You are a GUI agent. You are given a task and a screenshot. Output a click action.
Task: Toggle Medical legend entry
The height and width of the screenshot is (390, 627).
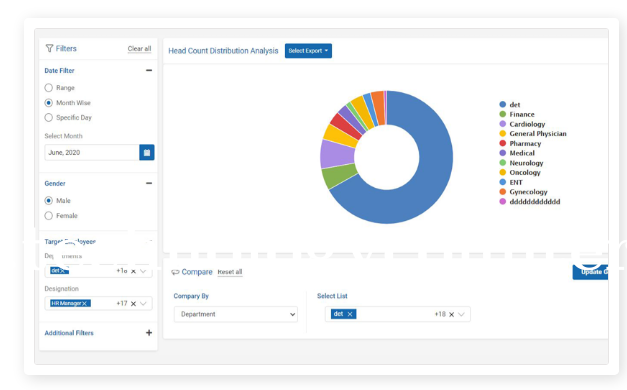pos(517,153)
